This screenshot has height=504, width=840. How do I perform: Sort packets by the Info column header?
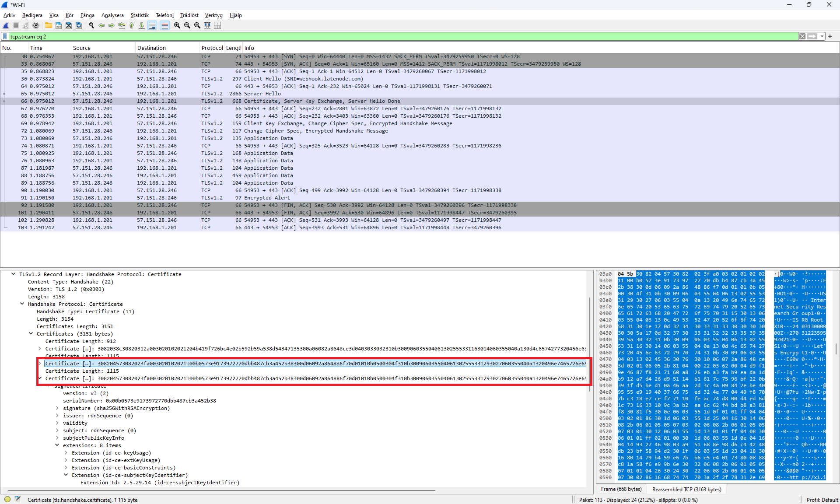click(541, 48)
